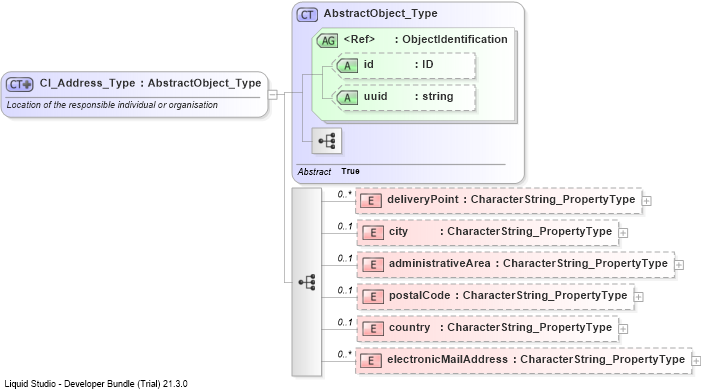
Task: Expand the electronicMailAddress element
Action: (x=696, y=360)
